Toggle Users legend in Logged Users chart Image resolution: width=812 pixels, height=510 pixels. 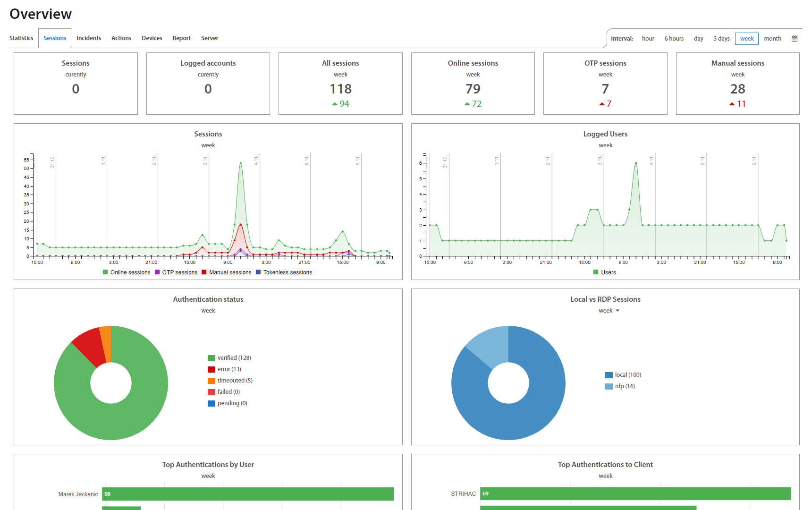click(x=604, y=272)
